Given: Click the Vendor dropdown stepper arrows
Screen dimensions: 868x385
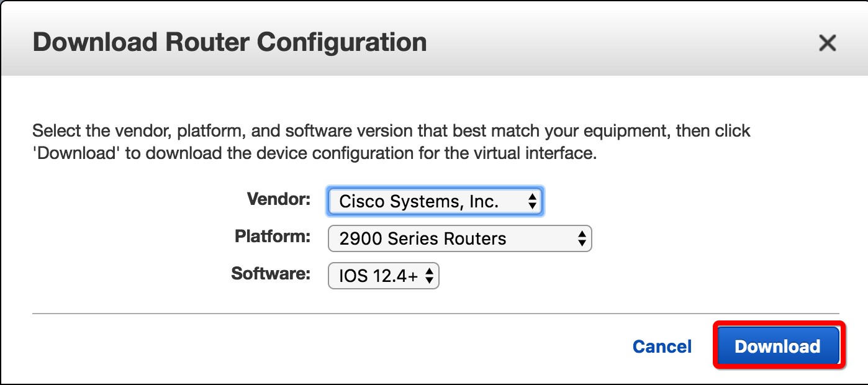Looking at the screenshot, I should pyautogui.click(x=531, y=201).
